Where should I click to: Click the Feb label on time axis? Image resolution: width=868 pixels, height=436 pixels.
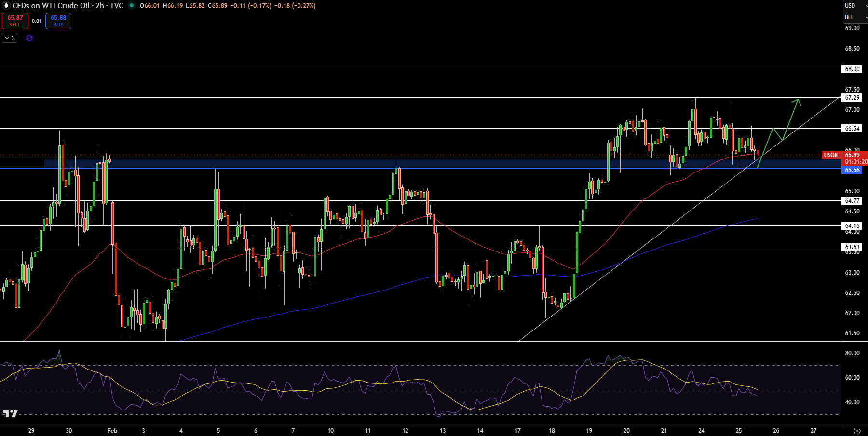112,431
